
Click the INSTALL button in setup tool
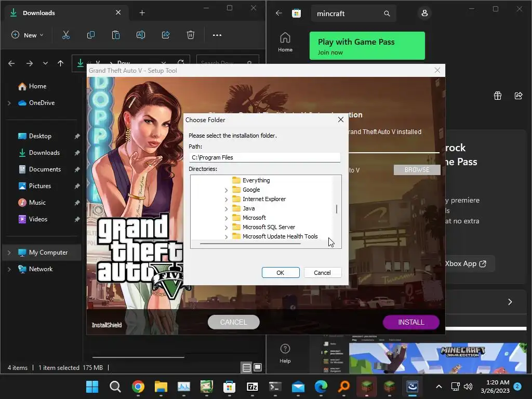click(x=411, y=322)
